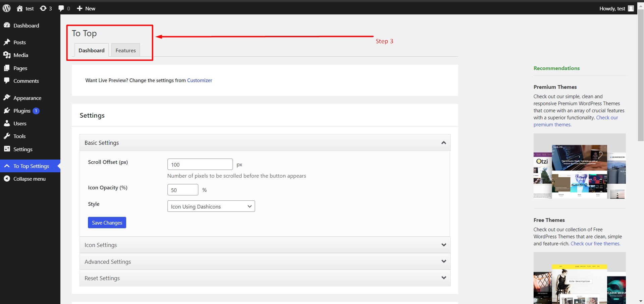
Task: Open Posts pin icon in sidebar
Action: (x=7, y=42)
